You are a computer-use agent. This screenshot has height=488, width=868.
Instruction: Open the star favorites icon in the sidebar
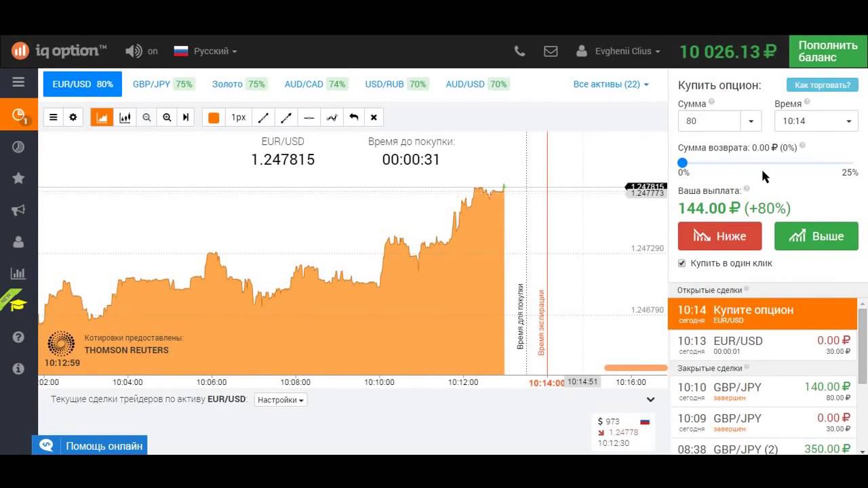point(18,178)
